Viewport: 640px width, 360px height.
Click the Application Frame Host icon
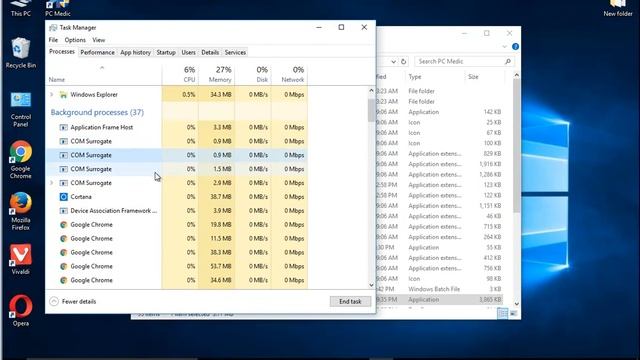click(x=63, y=127)
